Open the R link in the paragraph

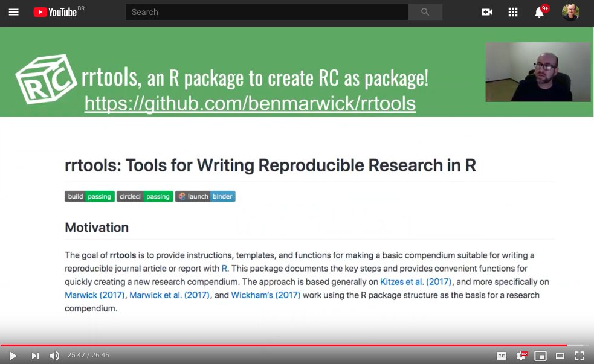point(224,268)
